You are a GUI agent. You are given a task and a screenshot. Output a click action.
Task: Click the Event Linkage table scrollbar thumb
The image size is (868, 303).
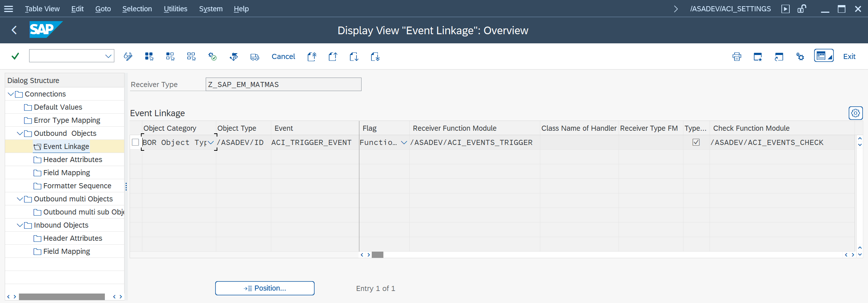tap(378, 255)
